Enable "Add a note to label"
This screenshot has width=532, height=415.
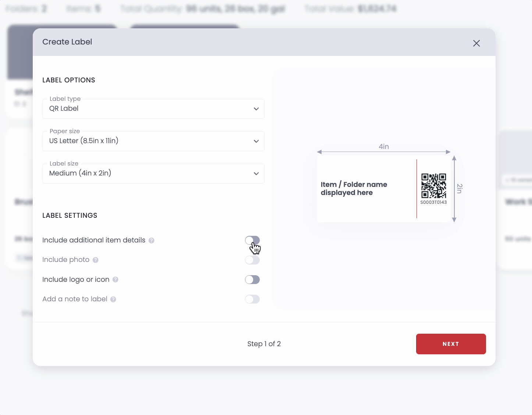[x=252, y=299]
